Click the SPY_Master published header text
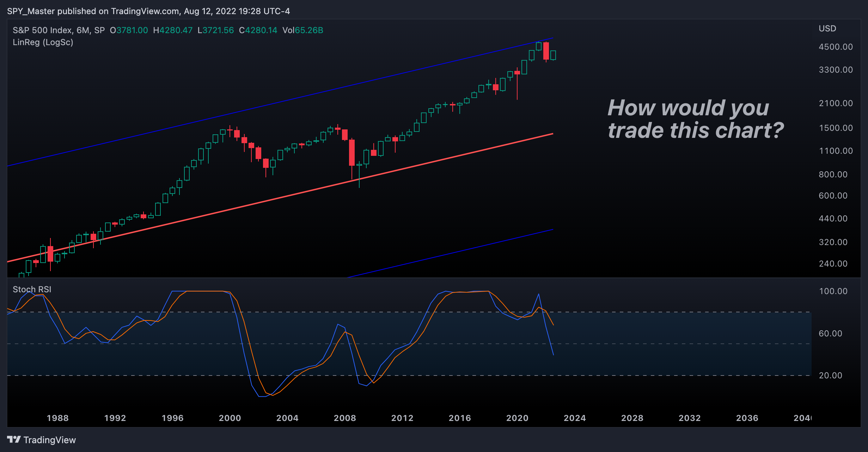This screenshot has height=452, width=868. (x=148, y=11)
